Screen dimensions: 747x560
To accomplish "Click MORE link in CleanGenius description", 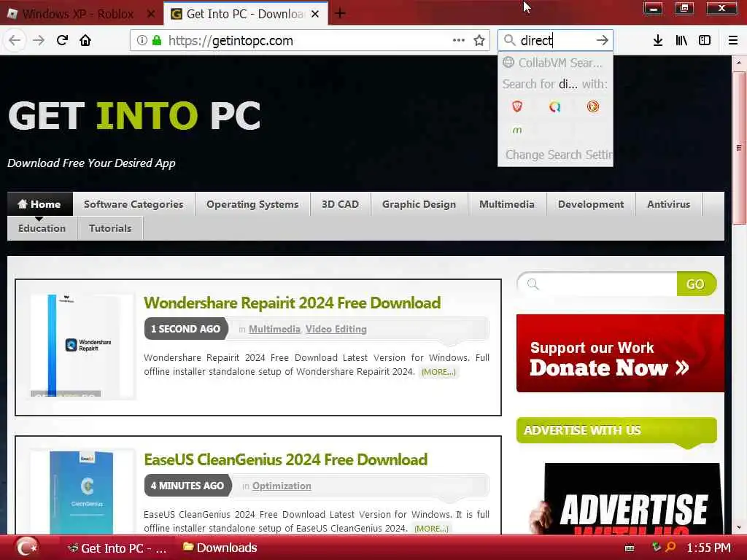I will point(431,529).
